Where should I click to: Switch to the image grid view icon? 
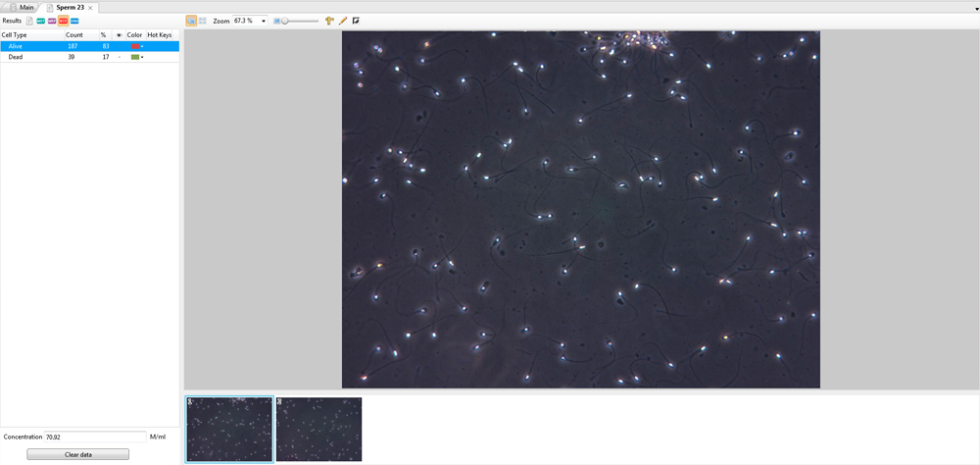(203, 21)
